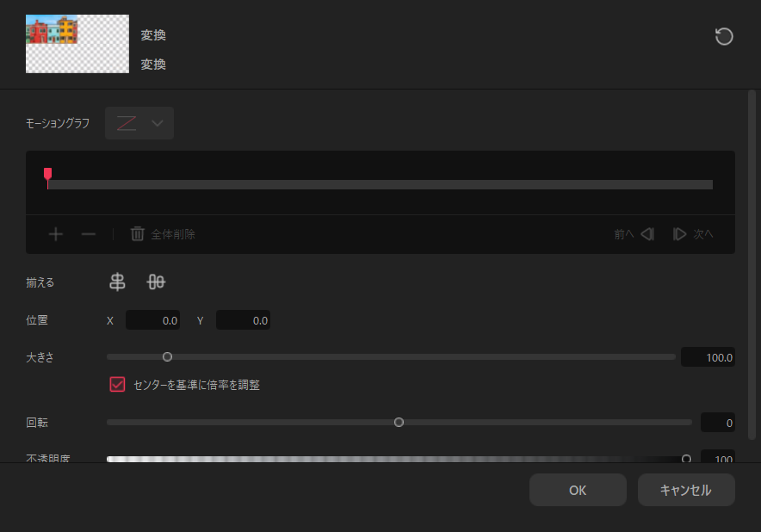Screen dimensions: 761x532
Task: Open the モーショングラフ dropdown
Action: click(139, 123)
